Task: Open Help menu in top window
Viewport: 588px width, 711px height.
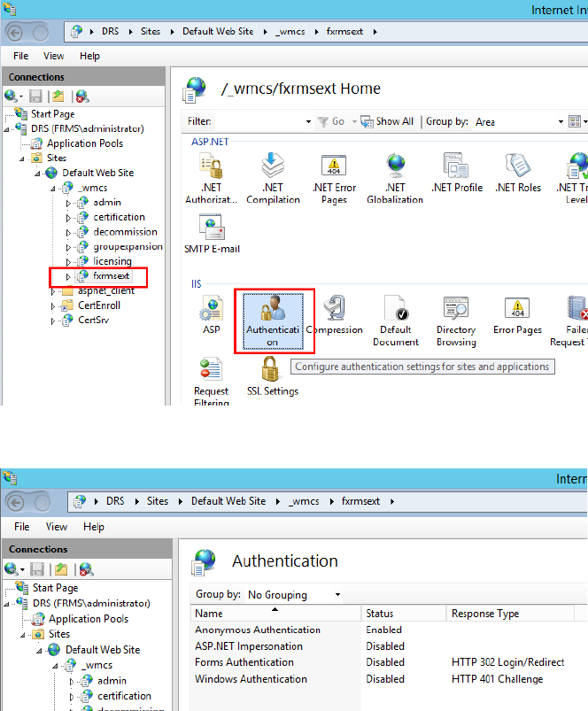Action: (89, 56)
